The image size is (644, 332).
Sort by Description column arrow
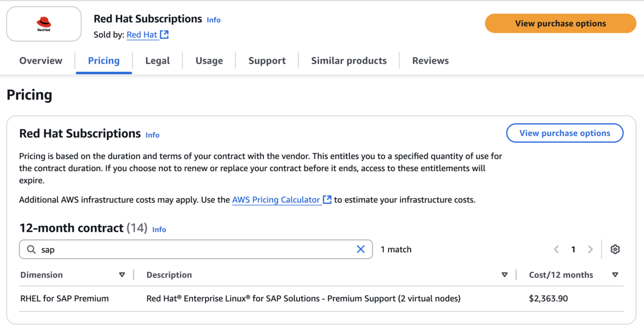point(504,275)
